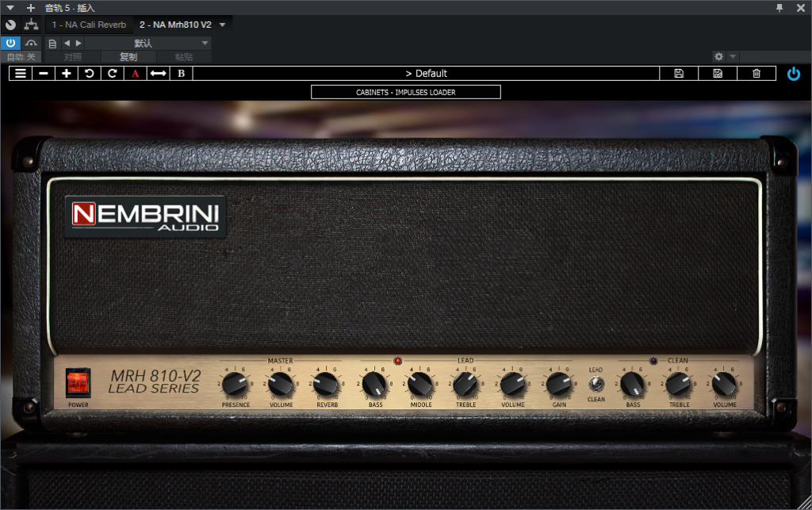Click the Clean BASS knob
Image resolution: width=812 pixels, height=510 pixels.
632,384
